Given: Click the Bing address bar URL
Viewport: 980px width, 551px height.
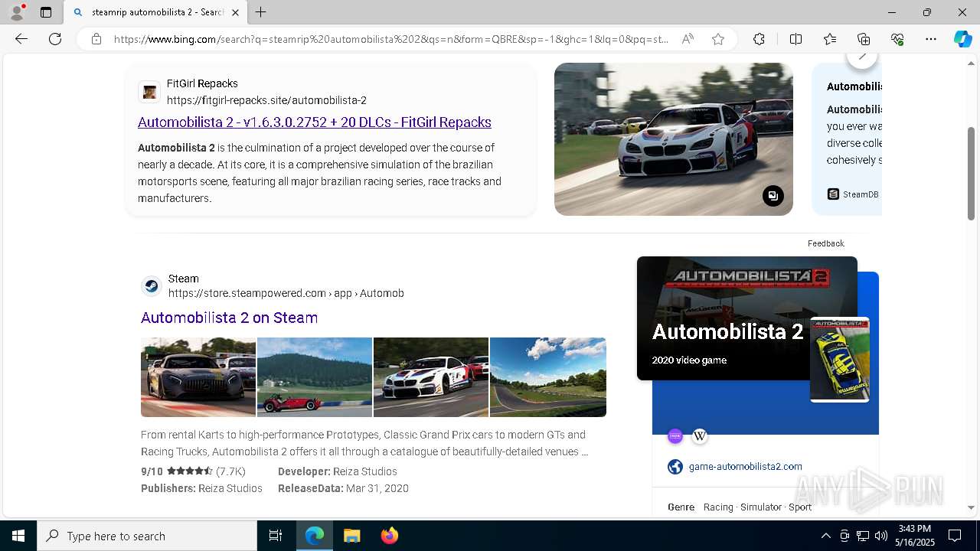Looking at the screenshot, I should [390, 39].
